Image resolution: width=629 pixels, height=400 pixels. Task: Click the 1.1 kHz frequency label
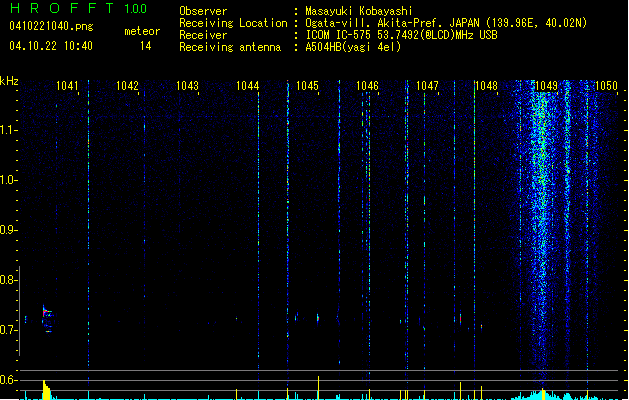point(8,130)
